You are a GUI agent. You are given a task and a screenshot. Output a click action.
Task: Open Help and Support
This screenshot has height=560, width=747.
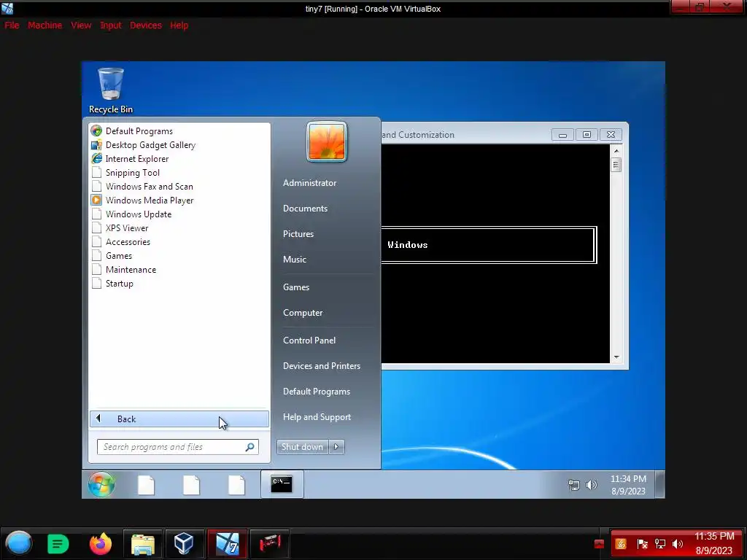[317, 417]
